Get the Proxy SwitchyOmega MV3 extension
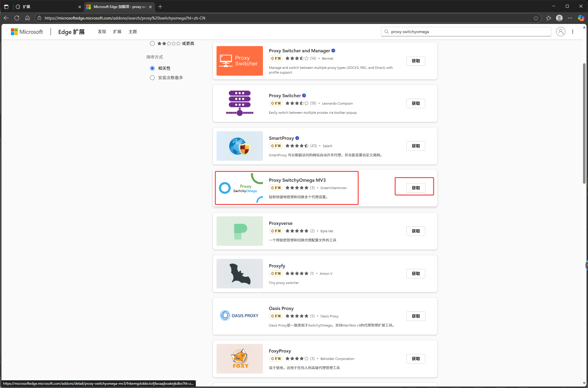This screenshot has height=388, width=588. [x=416, y=188]
